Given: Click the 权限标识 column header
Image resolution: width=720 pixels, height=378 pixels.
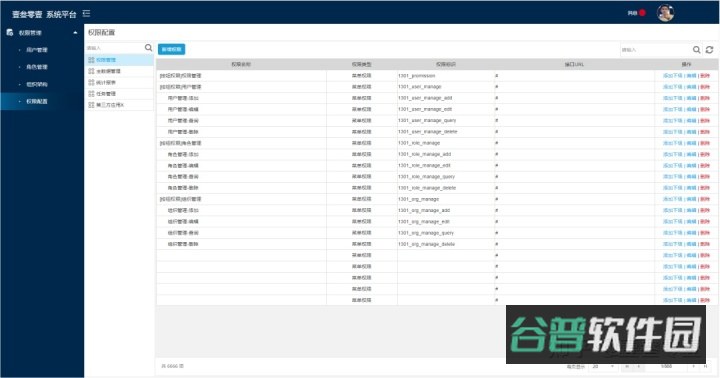Looking at the screenshot, I should [446, 64].
